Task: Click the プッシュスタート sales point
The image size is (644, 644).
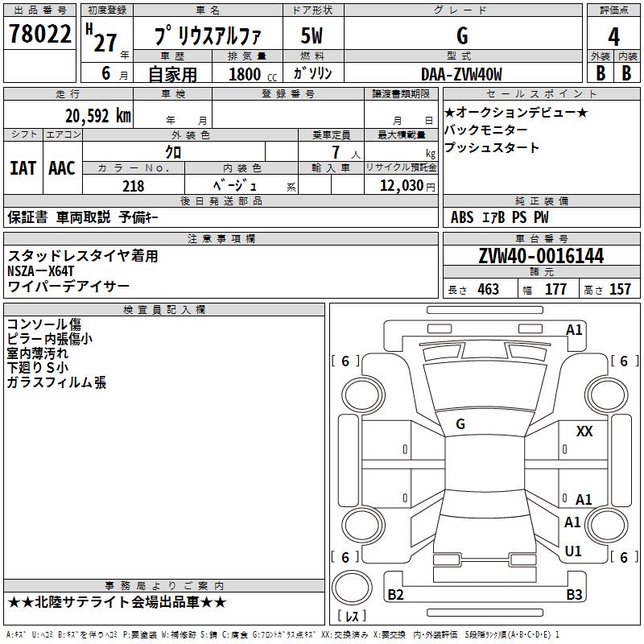Action: [x=492, y=147]
